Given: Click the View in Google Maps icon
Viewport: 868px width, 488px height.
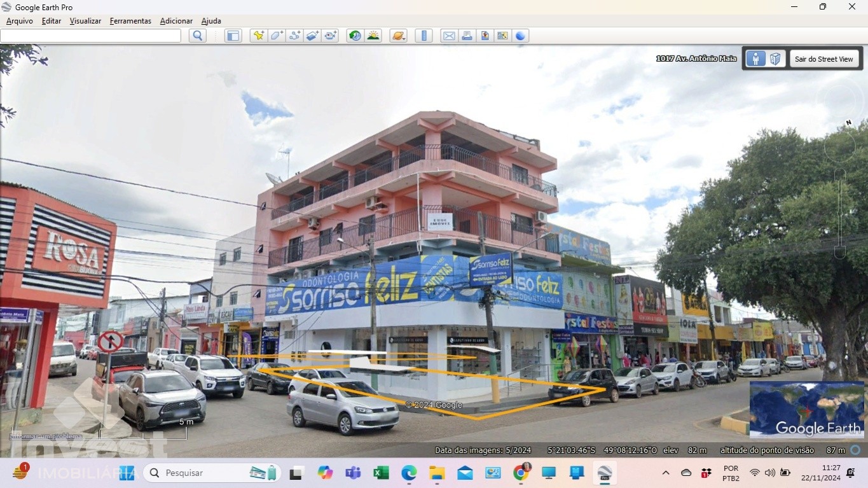Looking at the screenshot, I should tap(502, 36).
